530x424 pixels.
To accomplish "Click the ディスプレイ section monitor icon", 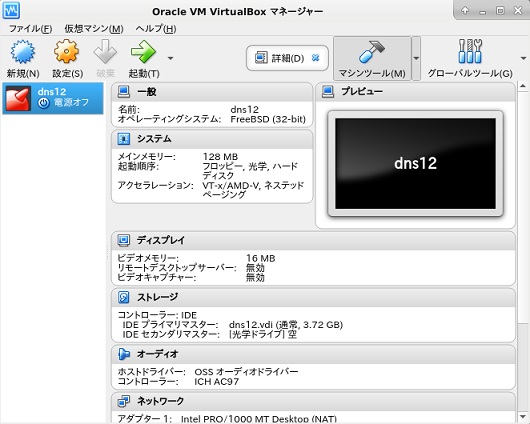I will 123,240.
